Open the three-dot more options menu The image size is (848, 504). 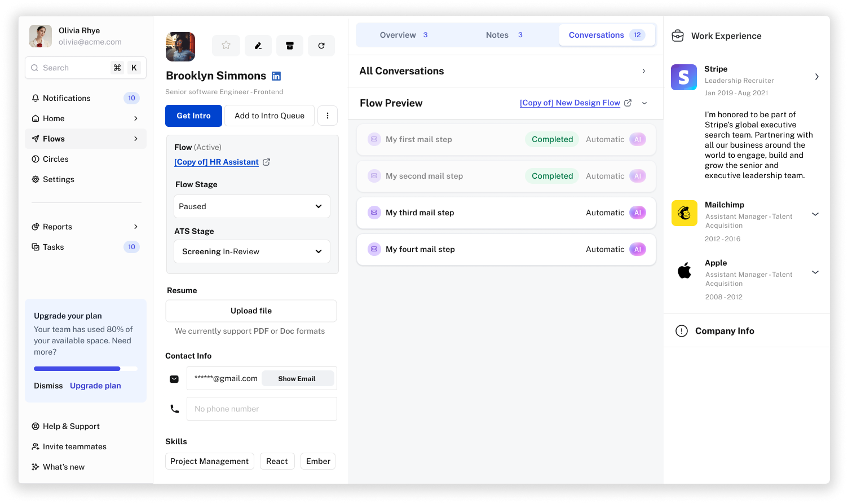click(328, 116)
